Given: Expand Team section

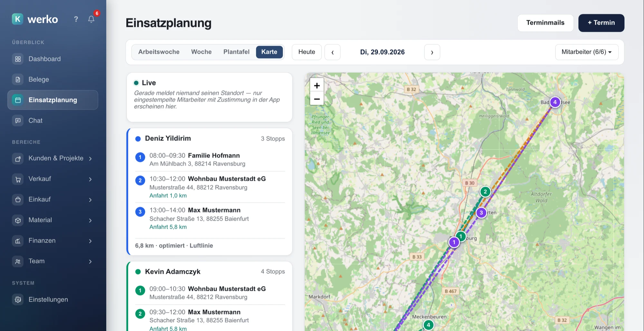Looking at the screenshot, I should pos(53,261).
